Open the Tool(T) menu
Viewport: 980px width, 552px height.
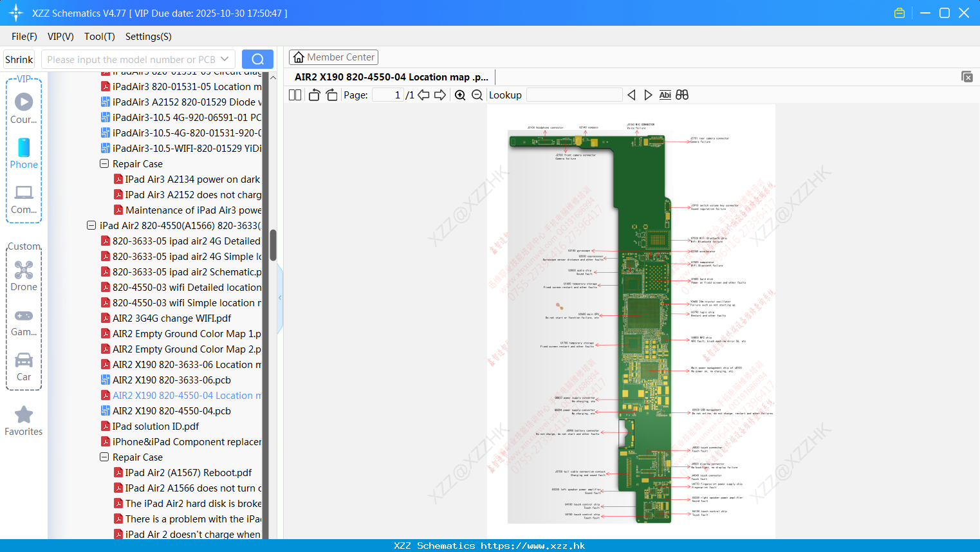tap(100, 37)
